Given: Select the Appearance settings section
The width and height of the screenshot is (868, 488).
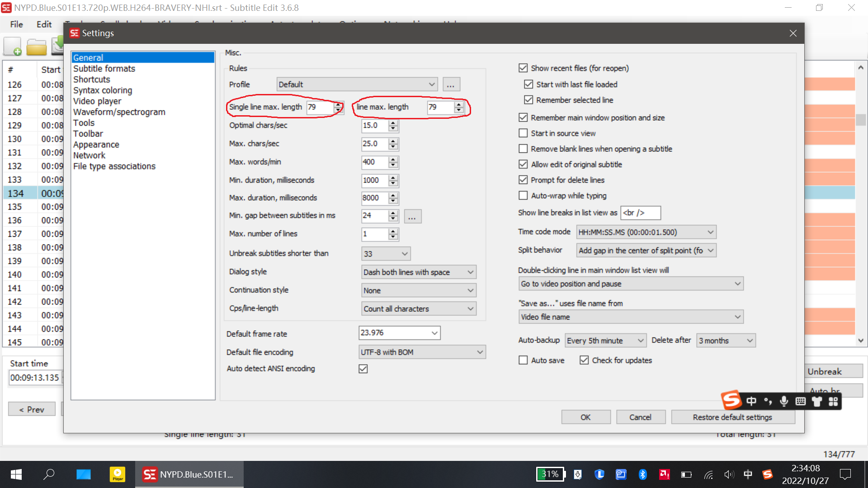Looking at the screenshot, I should [96, 144].
